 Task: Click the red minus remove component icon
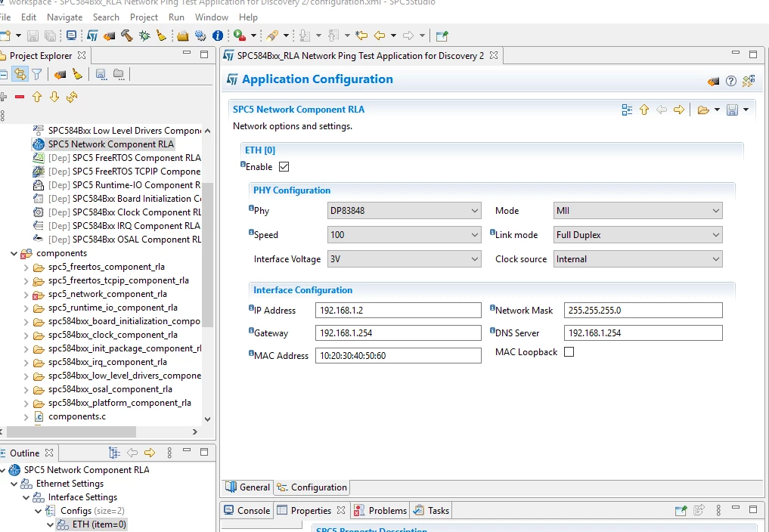click(x=20, y=97)
